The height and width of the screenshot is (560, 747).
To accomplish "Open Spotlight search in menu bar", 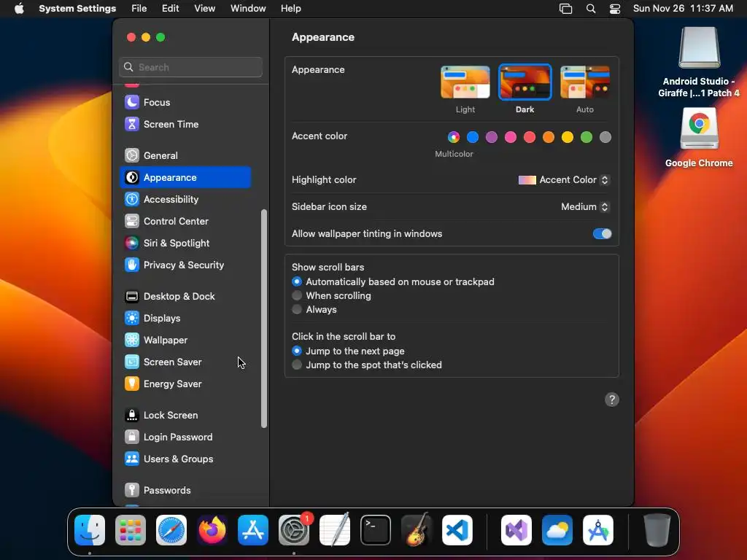I will tap(591, 9).
